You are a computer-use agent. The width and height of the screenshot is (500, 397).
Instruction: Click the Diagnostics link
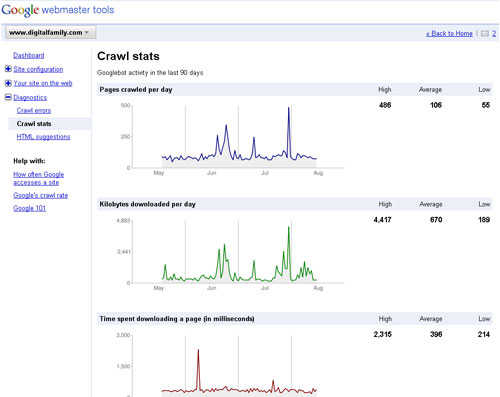coord(30,97)
